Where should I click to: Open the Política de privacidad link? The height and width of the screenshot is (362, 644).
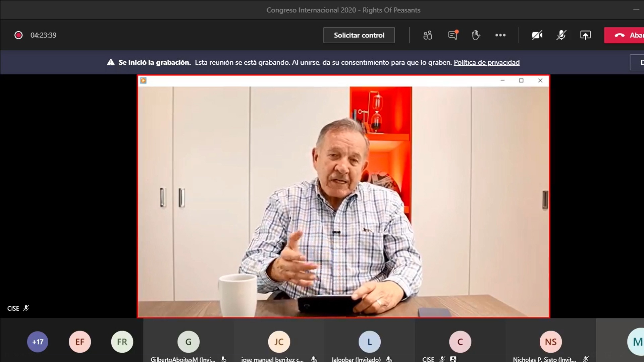(x=486, y=62)
